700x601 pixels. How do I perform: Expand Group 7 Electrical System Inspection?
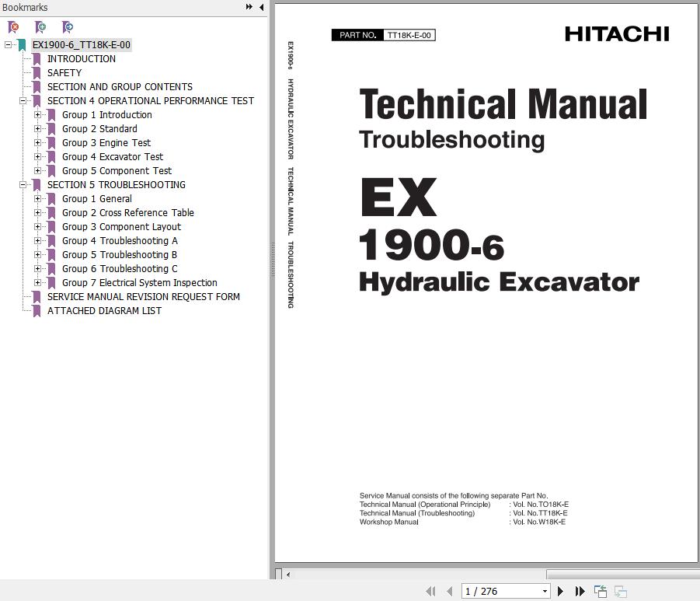[37, 283]
